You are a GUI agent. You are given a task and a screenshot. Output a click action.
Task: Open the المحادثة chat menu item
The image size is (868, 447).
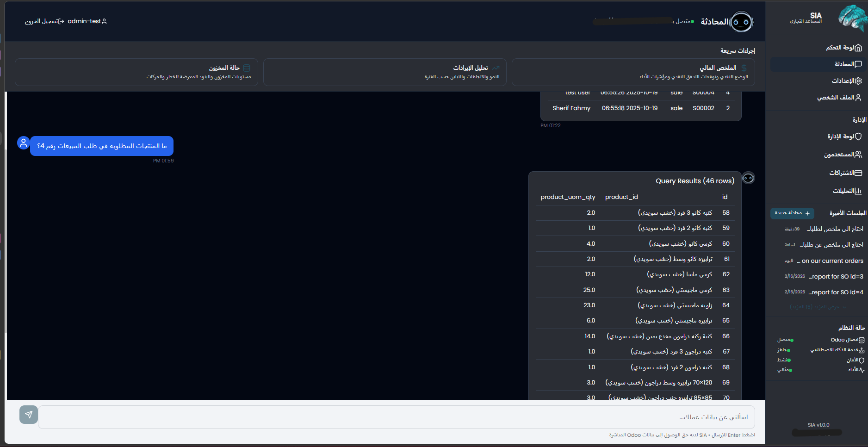(x=817, y=64)
